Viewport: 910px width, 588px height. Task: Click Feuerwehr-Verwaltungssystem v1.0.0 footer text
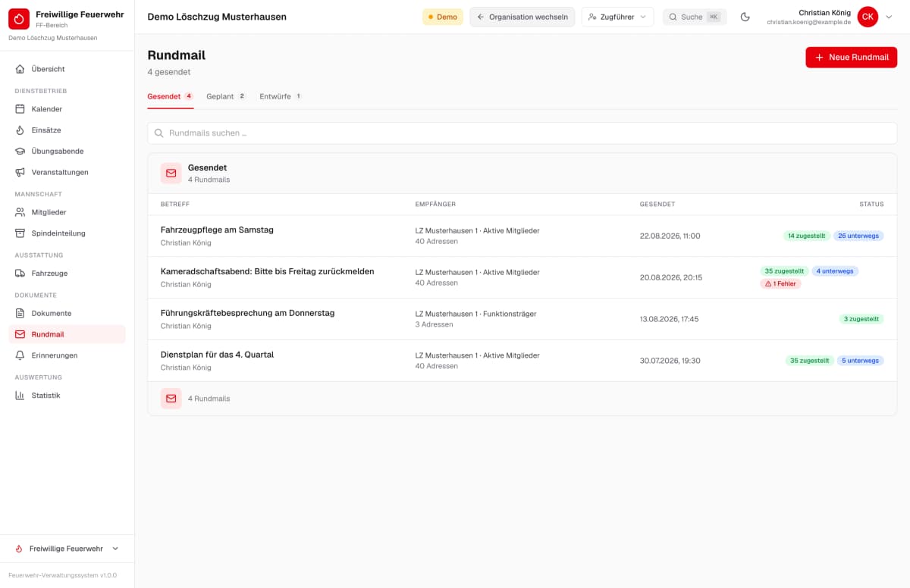[62, 575]
